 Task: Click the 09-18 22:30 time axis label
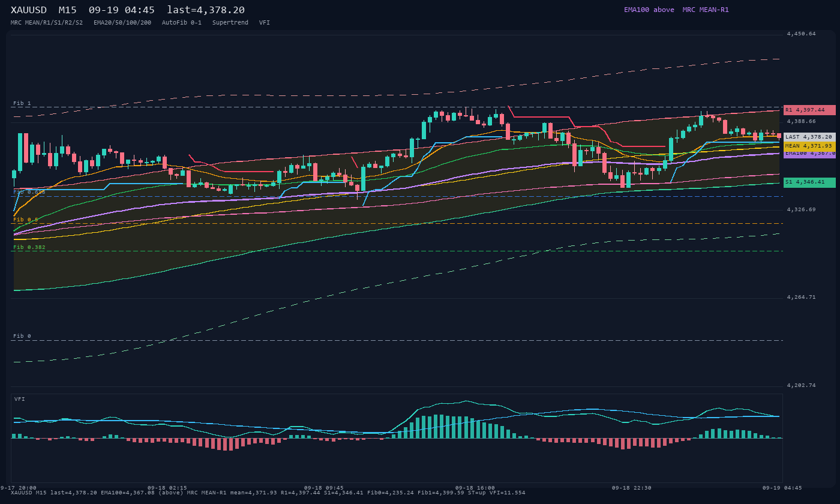632,488
